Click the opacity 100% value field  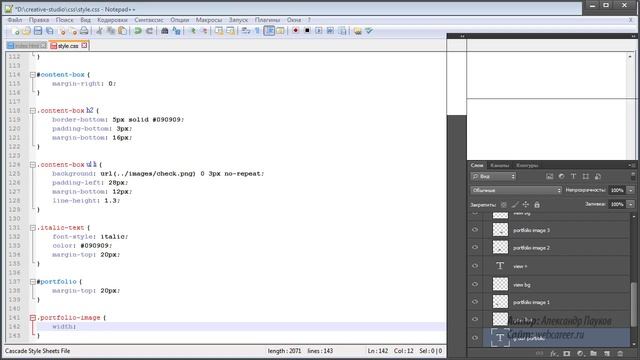(617, 190)
